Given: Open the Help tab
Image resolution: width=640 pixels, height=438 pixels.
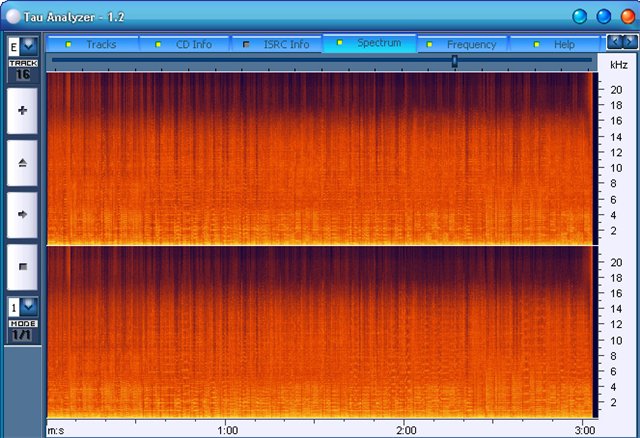Looking at the screenshot, I should pos(556,45).
